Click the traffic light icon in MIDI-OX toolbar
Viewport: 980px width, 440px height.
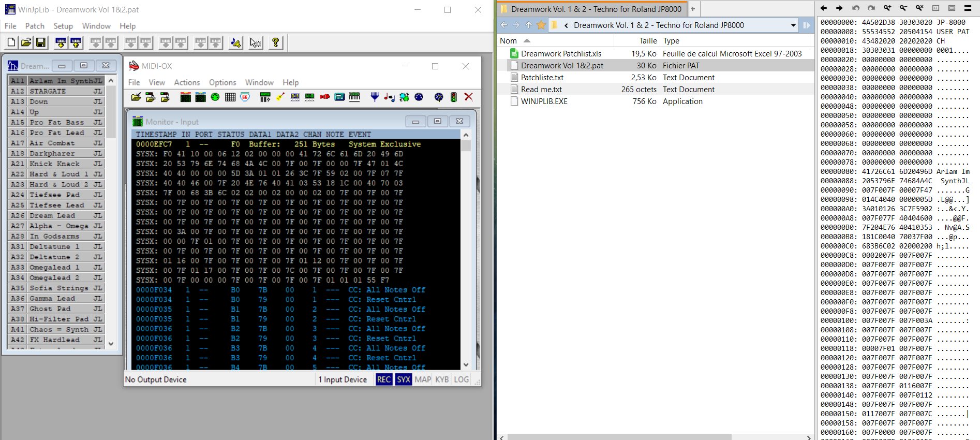coord(453,97)
